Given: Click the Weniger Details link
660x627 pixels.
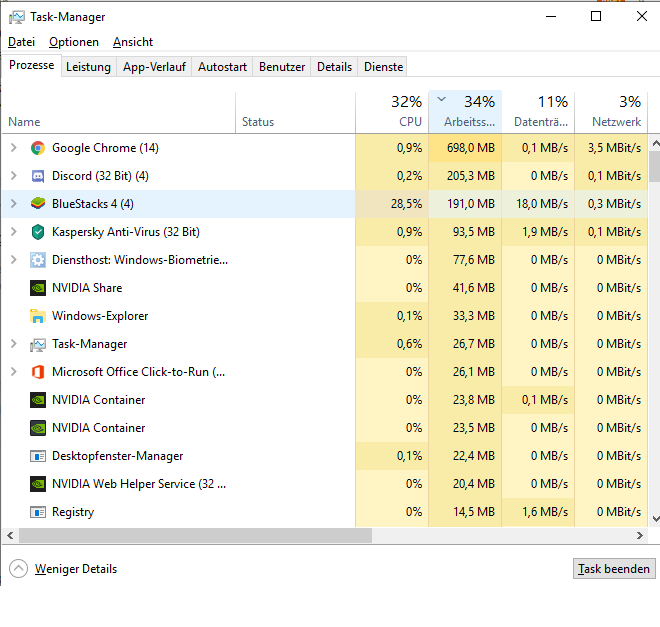Looking at the screenshot, I should (x=76, y=569).
